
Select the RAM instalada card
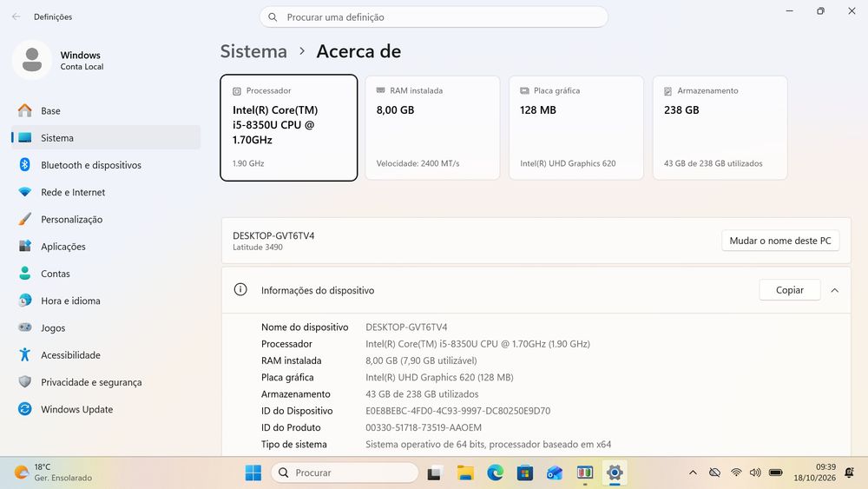pos(432,128)
